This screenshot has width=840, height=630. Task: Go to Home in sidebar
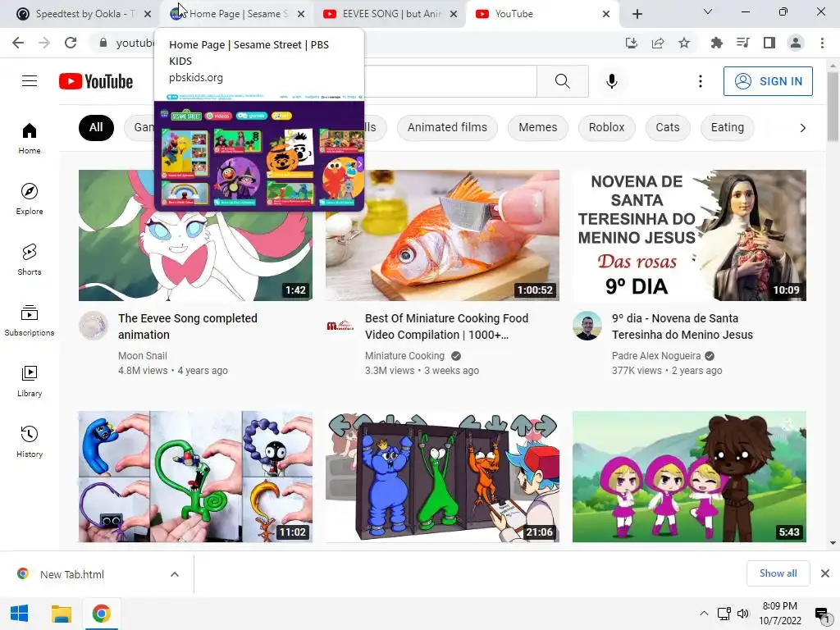[30, 138]
